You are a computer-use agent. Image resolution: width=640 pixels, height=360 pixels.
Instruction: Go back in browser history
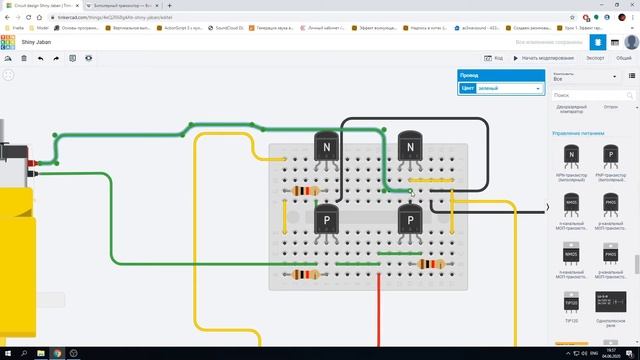[7, 18]
